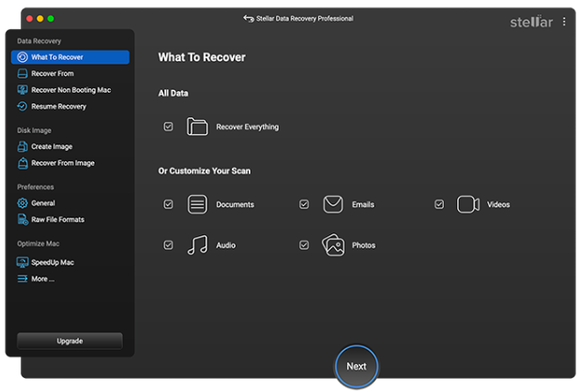Disable the Videos checkbox

point(438,204)
